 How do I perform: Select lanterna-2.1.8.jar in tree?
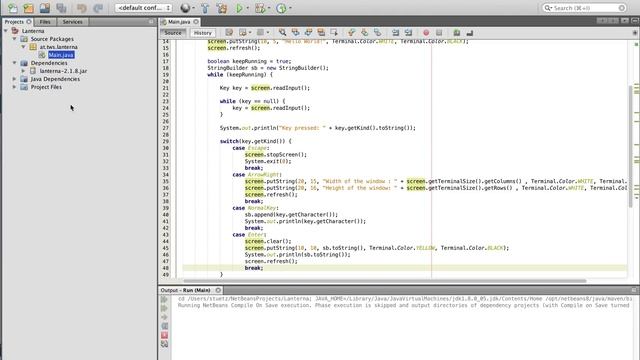[63, 71]
